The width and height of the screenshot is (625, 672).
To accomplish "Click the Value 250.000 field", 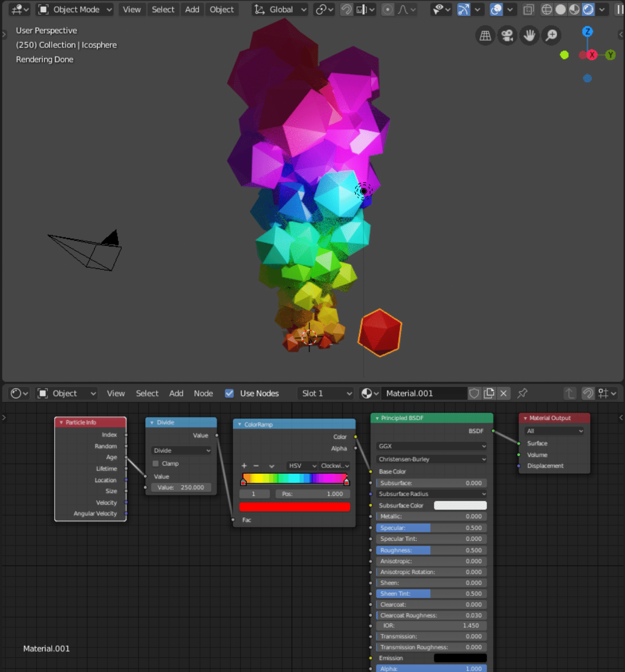I will pos(181,487).
